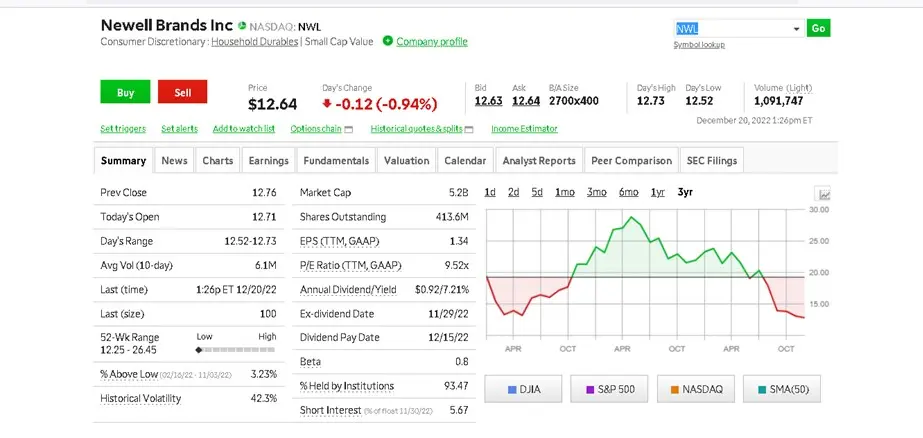This screenshot has height=438, width=923.
Task: Click the Beta label
Action: coord(310,361)
